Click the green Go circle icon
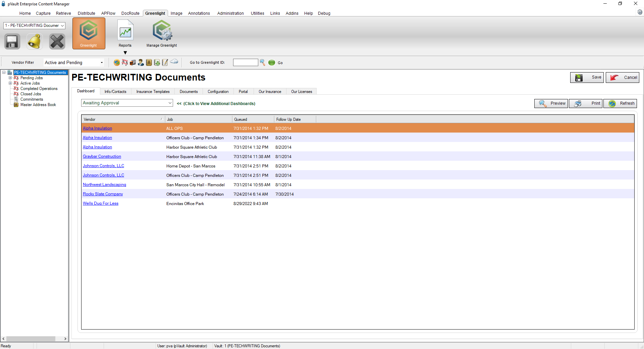Image resolution: width=644 pixels, height=349 pixels. coord(272,62)
